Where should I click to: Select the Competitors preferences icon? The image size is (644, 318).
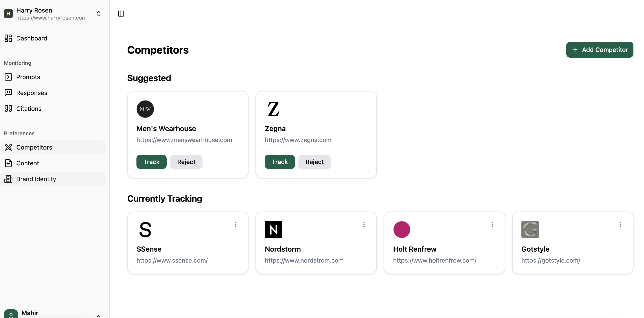(9, 147)
